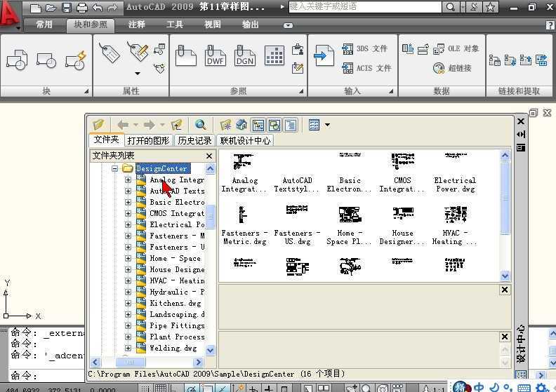Expand the Analog Integr tree node
556x392 pixels.
coord(128,180)
